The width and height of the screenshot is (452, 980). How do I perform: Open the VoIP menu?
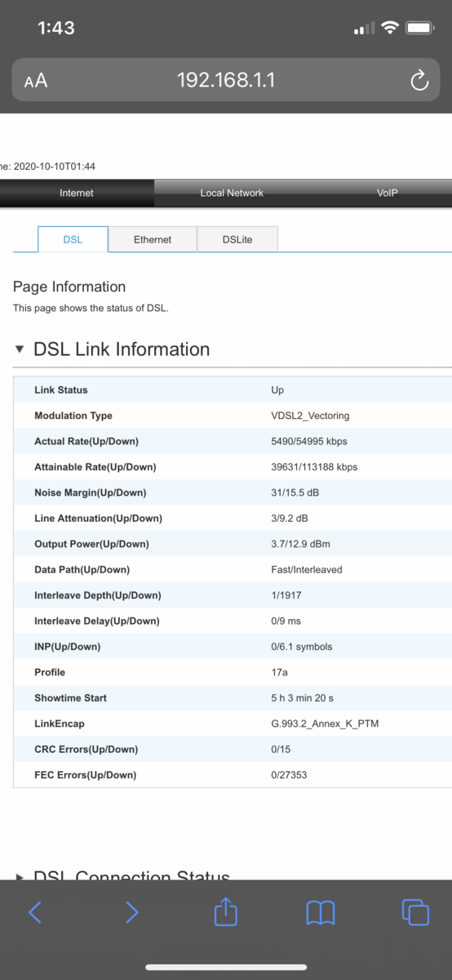[387, 193]
